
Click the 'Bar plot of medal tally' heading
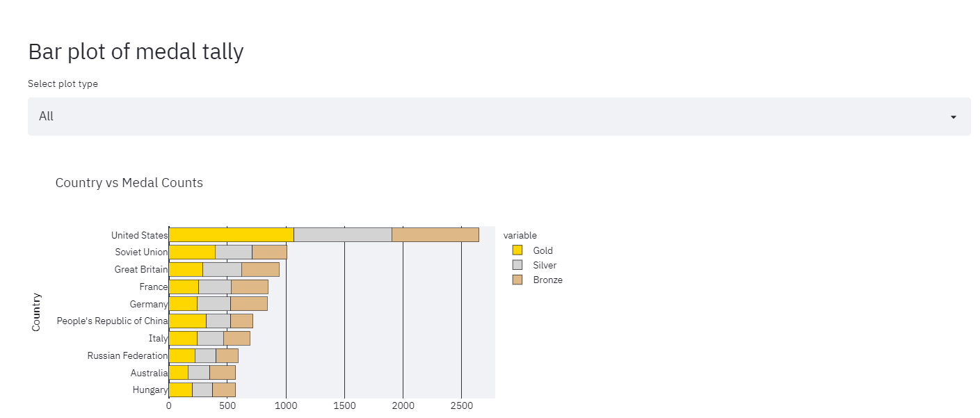[x=136, y=51]
